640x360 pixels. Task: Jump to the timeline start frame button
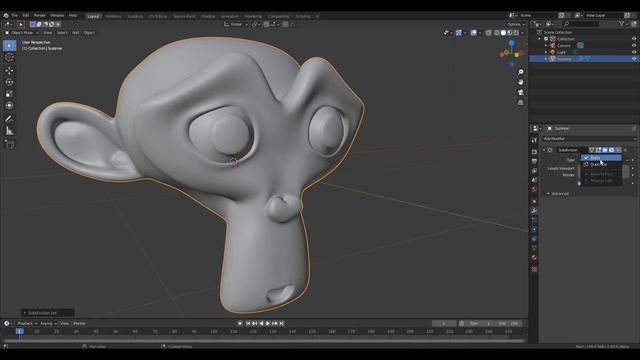[x=248, y=323]
